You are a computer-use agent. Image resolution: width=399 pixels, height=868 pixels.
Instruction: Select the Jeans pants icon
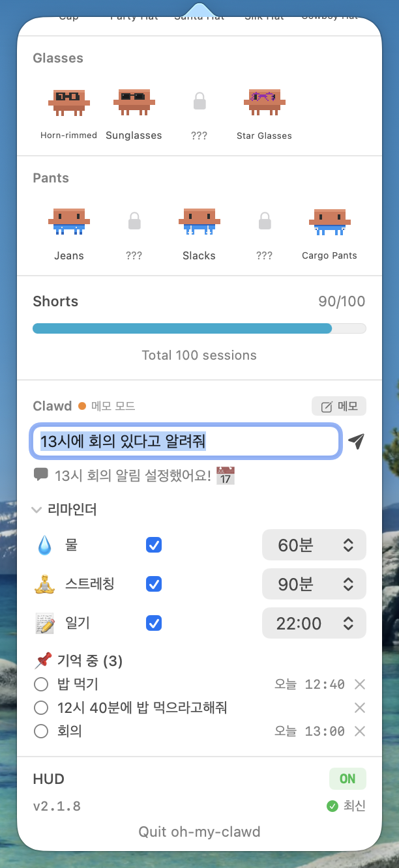click(x=68, y=222)
